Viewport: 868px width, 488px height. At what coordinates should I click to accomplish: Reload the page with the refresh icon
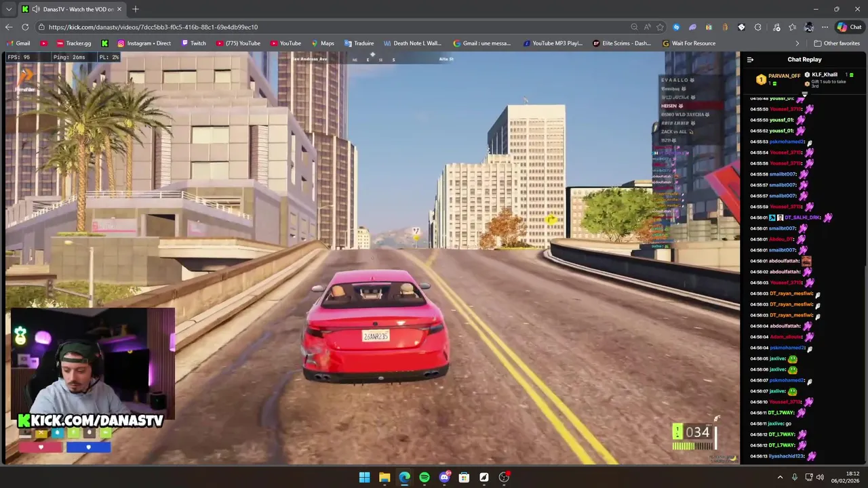25,27
